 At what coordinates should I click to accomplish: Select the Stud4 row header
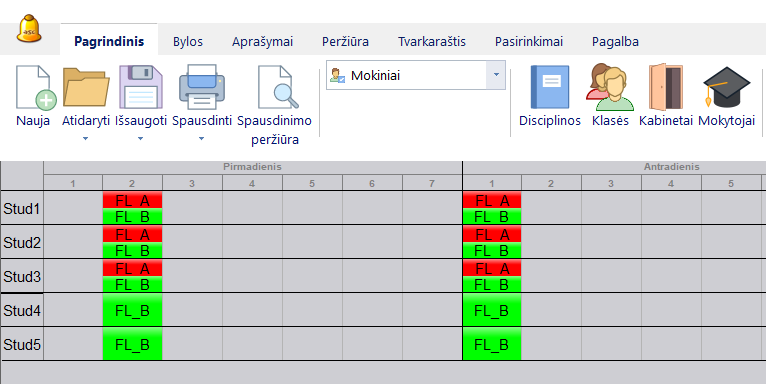[22, 310]
